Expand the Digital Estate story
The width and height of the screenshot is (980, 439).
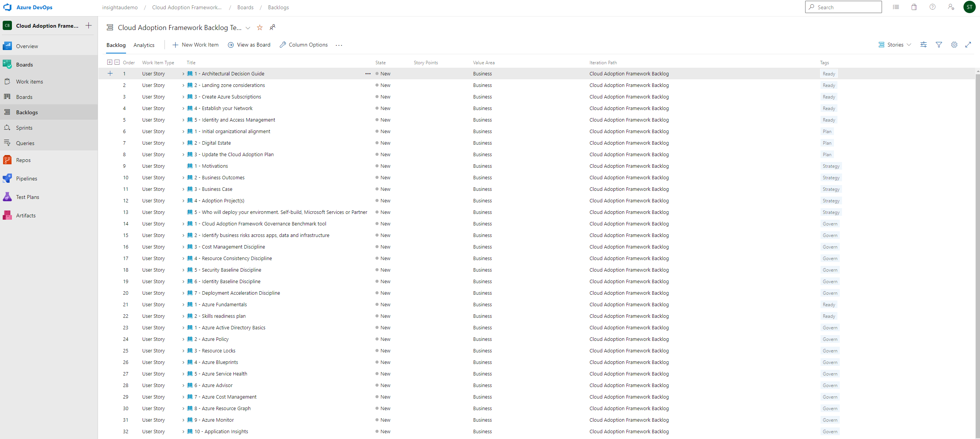(183, 143)
